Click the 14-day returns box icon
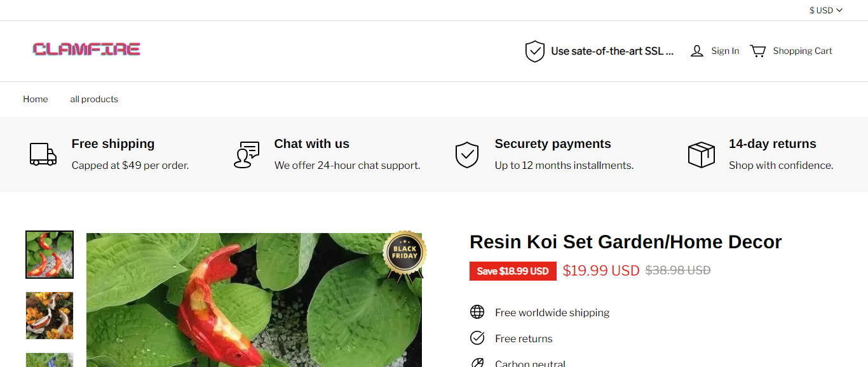 point(702,154)
